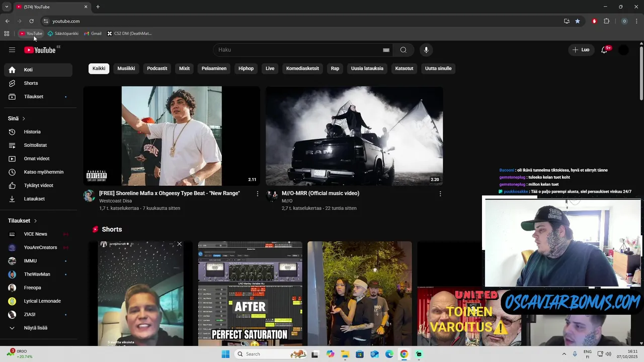Open the Perfect Saturation short
This screenshot has width=644, height=362.
[x=250, y=294]
